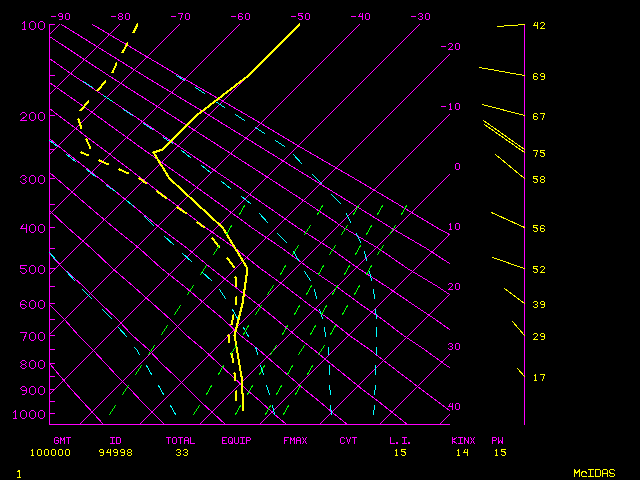
Task: Click wind speed value 17 near bottom
Action: (539, 378)
